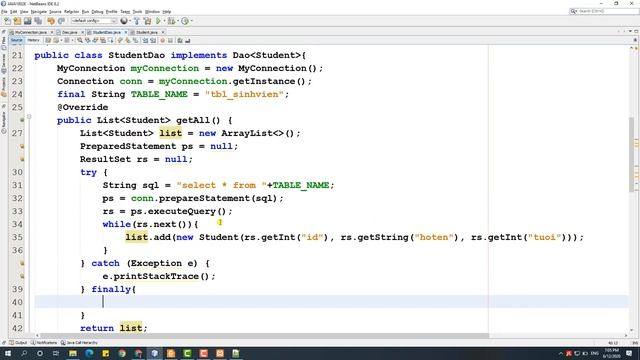Click the Uncomment icon in editor toolbar
The width and height of the screenshot is (640, 360).
pyautogui.click(x=188, y=40)
